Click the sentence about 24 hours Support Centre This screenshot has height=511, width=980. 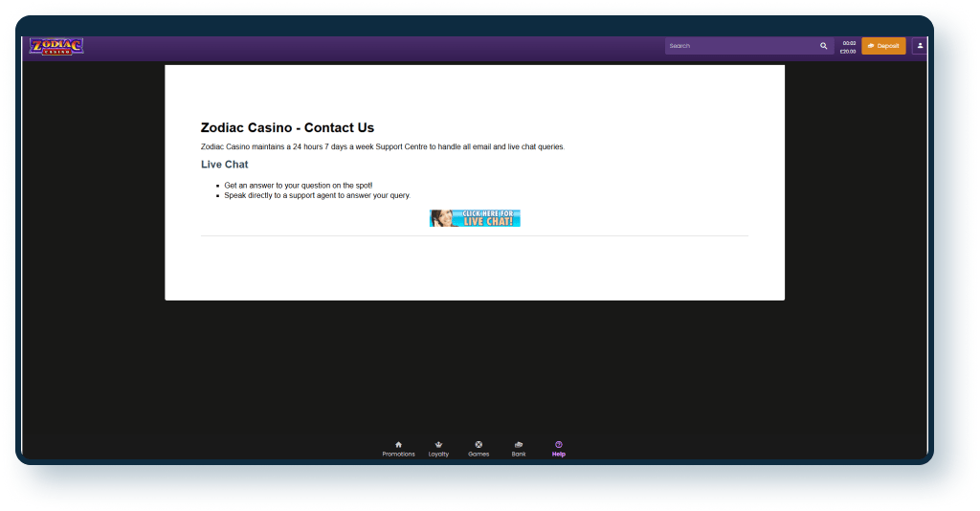click(383, 146)
